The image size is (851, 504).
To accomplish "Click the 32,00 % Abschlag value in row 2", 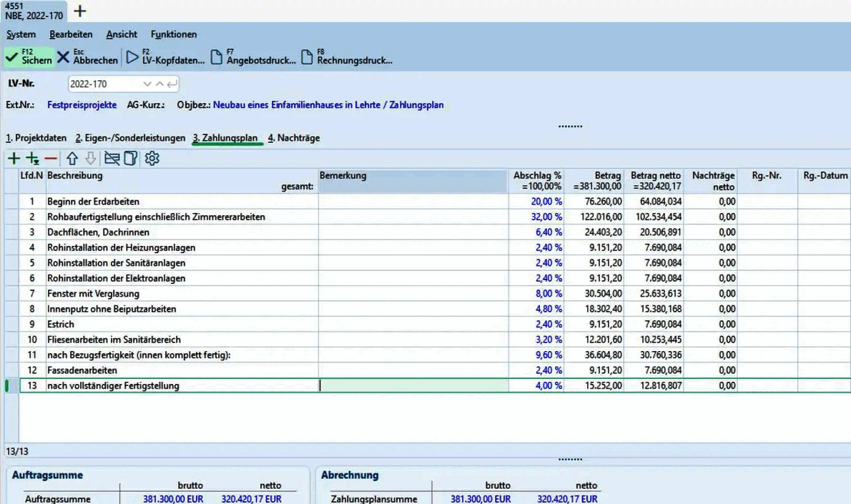I will point(546,217).
